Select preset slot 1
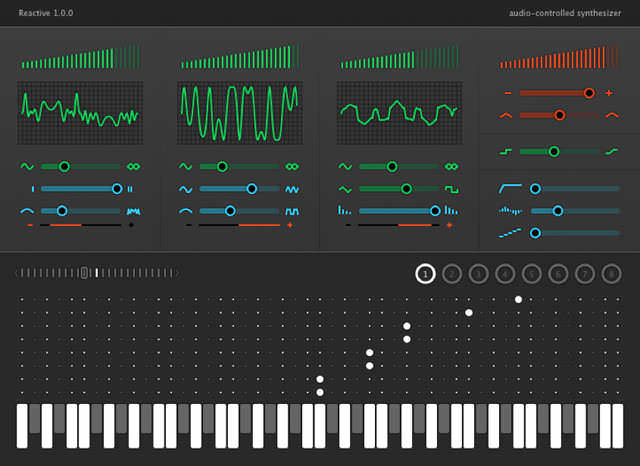640x466 pixels. pyautogui.click(x=425, y=273)
